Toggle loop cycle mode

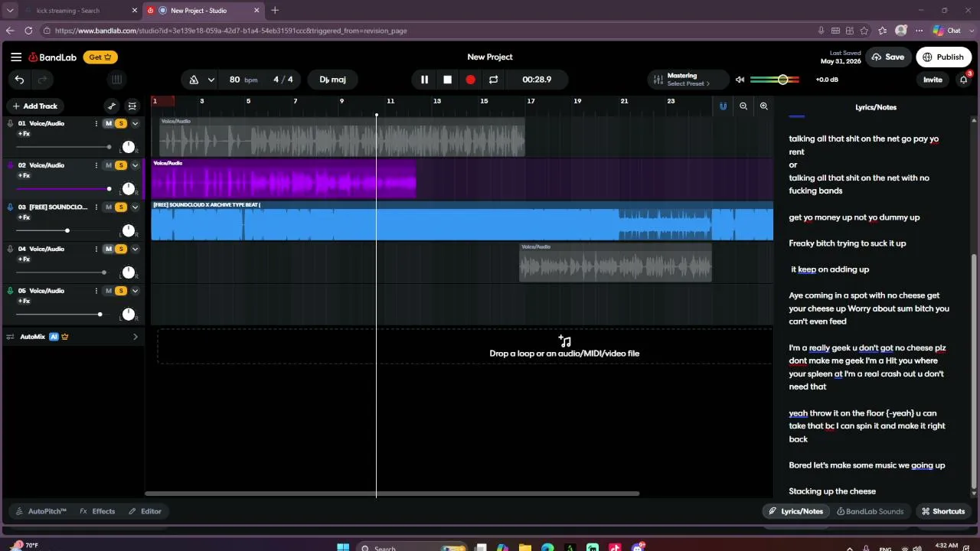click(x=493, y=80)
